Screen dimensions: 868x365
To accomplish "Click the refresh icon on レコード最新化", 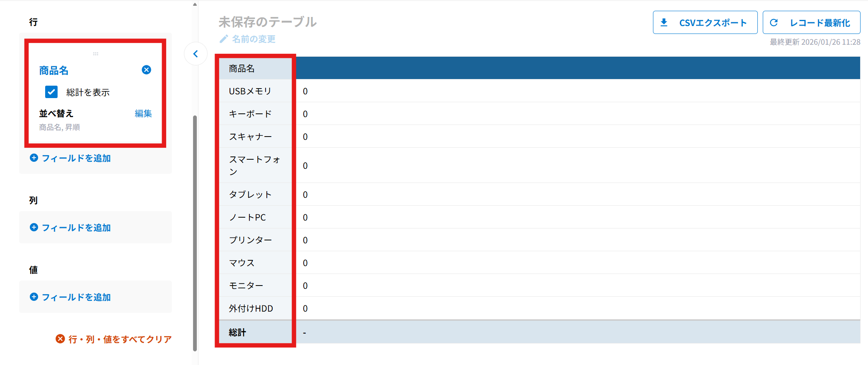I will click(774, 23).
